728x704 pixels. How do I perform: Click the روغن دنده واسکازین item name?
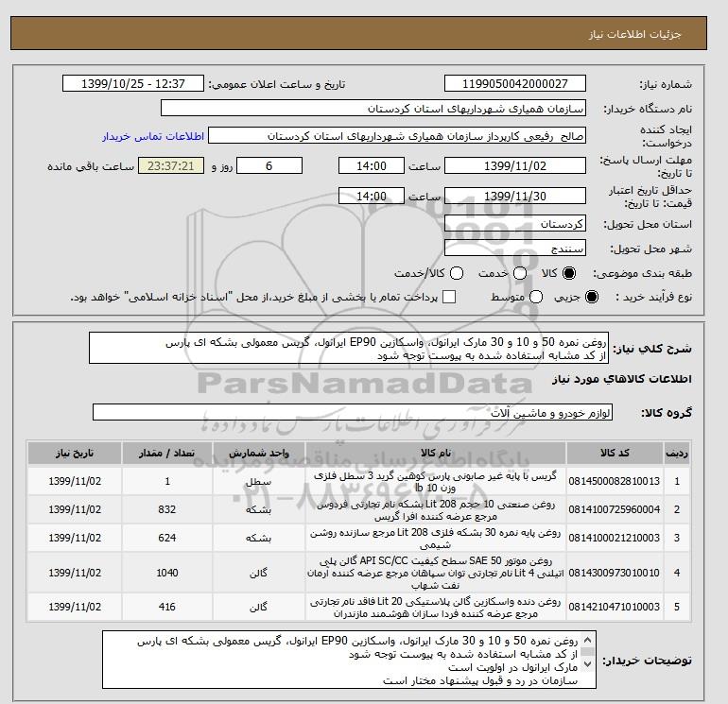point(436,608)
